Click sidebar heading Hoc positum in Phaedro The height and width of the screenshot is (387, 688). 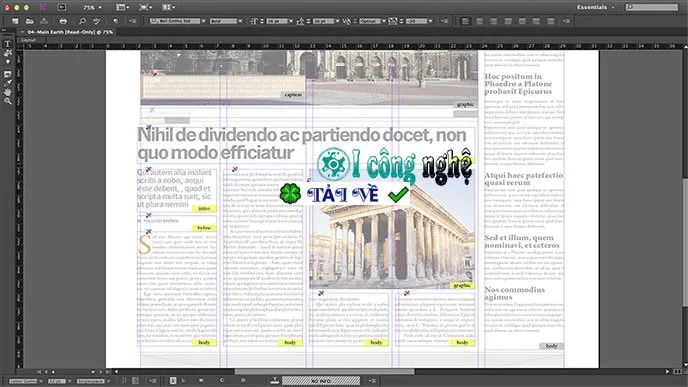pyautogui.click(x=518, y=84)
